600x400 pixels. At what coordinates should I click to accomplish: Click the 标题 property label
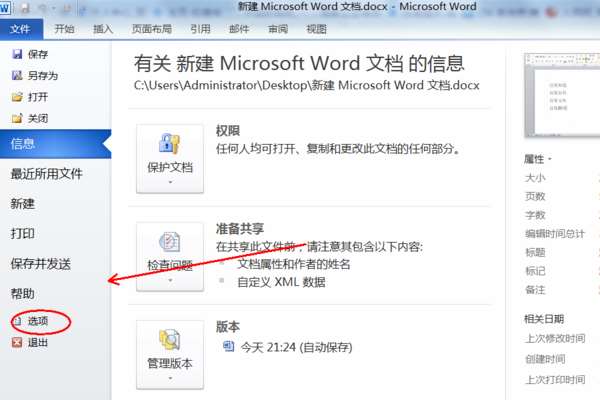[535, 252]
